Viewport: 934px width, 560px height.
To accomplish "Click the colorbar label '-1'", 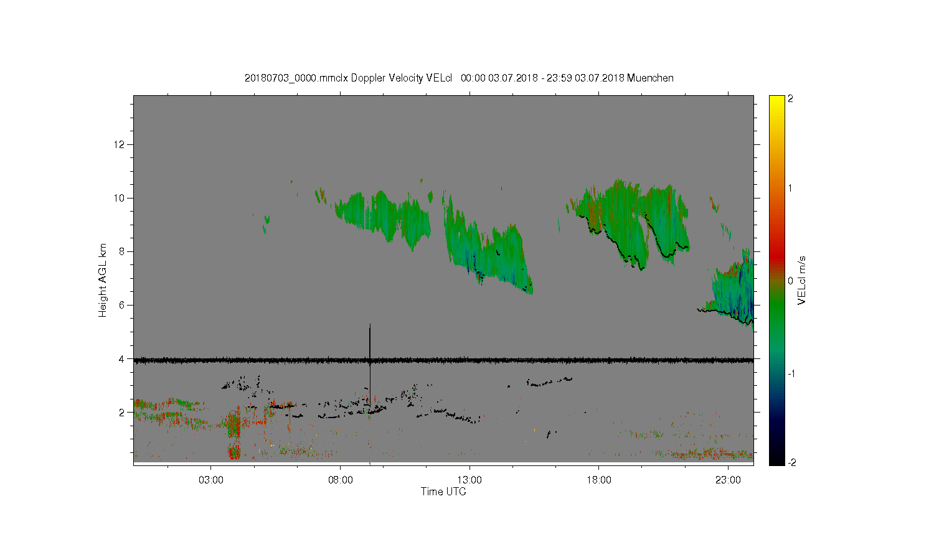I will click(x=792, y=373).
